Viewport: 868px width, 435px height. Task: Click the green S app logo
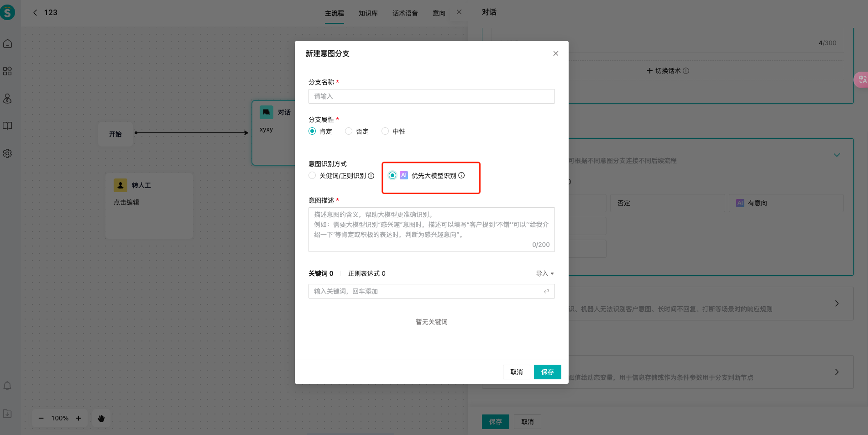(x=7, y=12)
